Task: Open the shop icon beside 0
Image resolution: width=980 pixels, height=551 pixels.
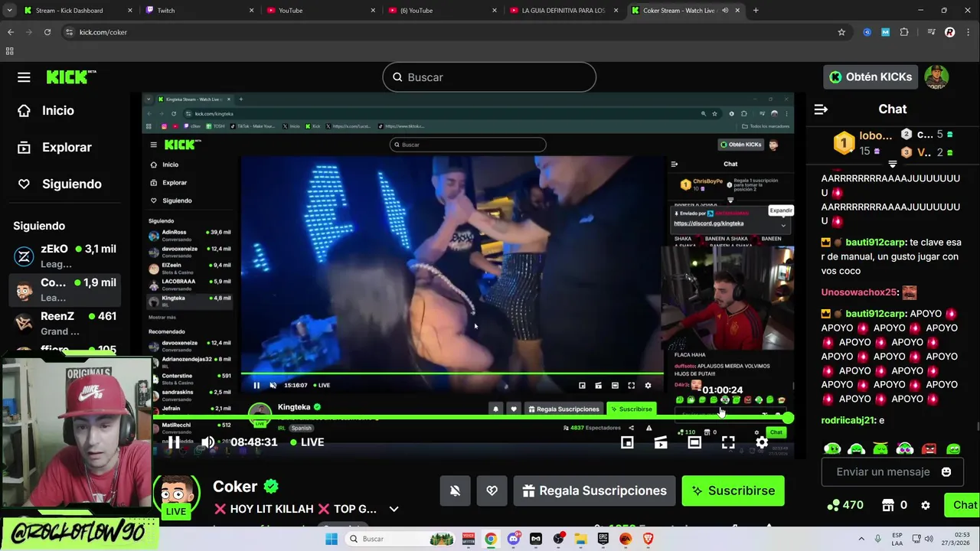Action: [x=888, y=505]
